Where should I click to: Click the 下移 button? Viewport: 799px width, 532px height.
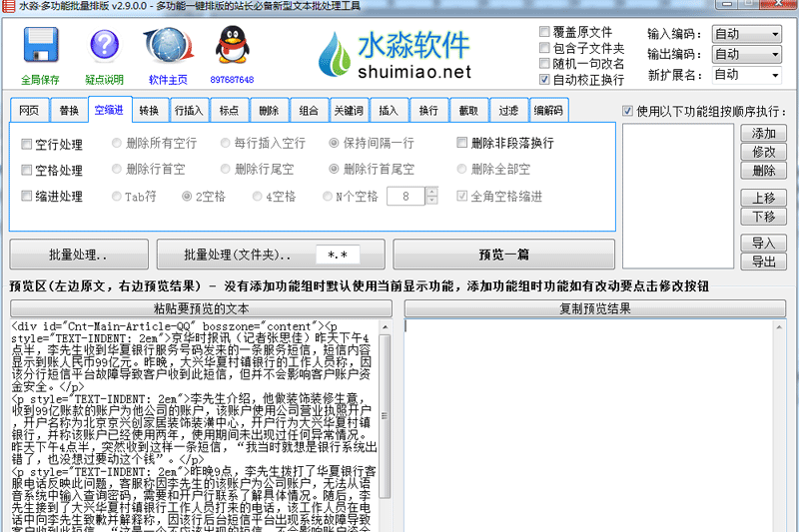pyautogui.click(x=763, y=217)
